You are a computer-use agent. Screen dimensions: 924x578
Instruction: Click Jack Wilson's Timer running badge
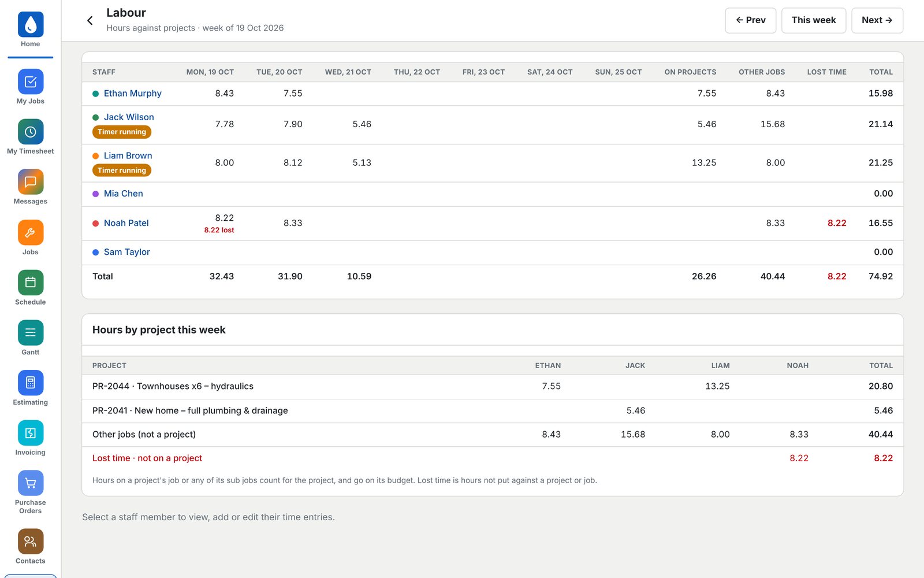[x=122, y=132]
